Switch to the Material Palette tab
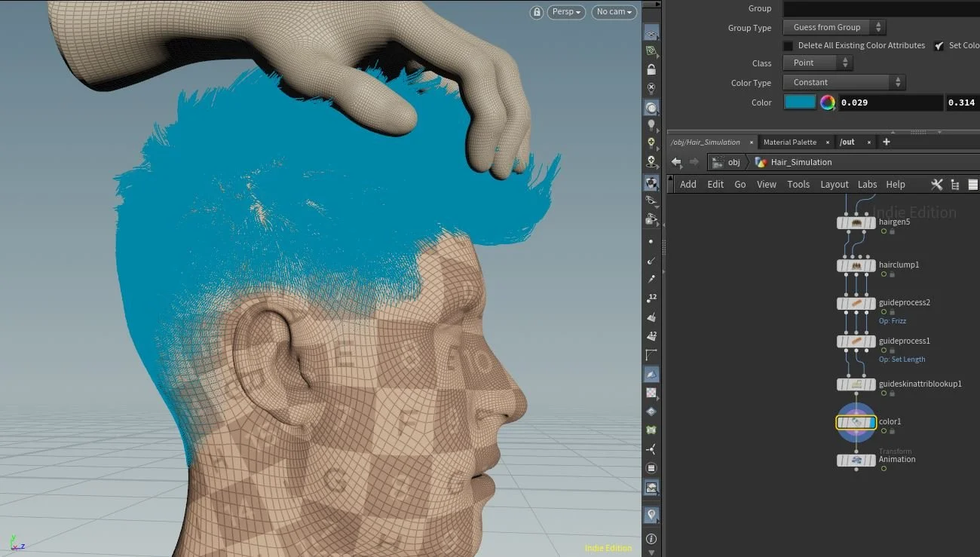 tap(790, 142)
